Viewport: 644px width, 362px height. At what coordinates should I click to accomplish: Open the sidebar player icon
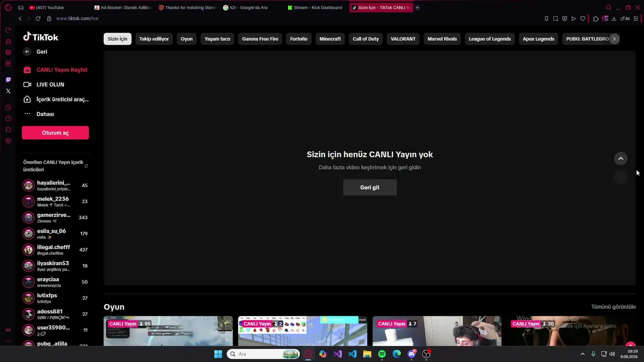(x=8, y=108)
